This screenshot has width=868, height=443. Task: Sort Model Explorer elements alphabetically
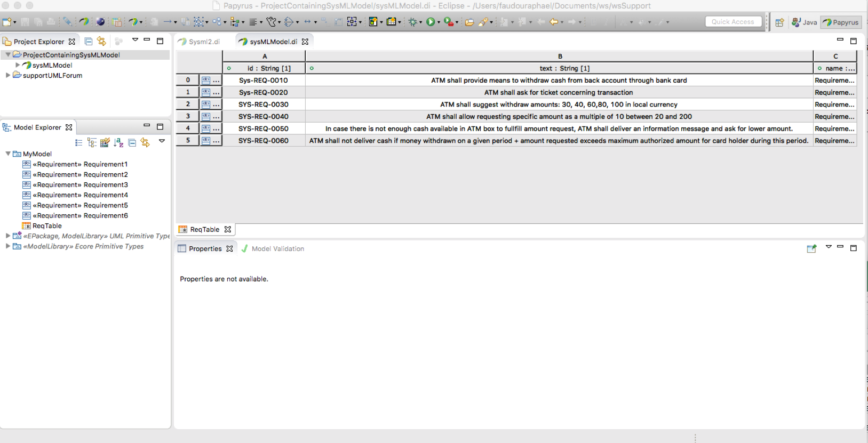pos(118,142)
